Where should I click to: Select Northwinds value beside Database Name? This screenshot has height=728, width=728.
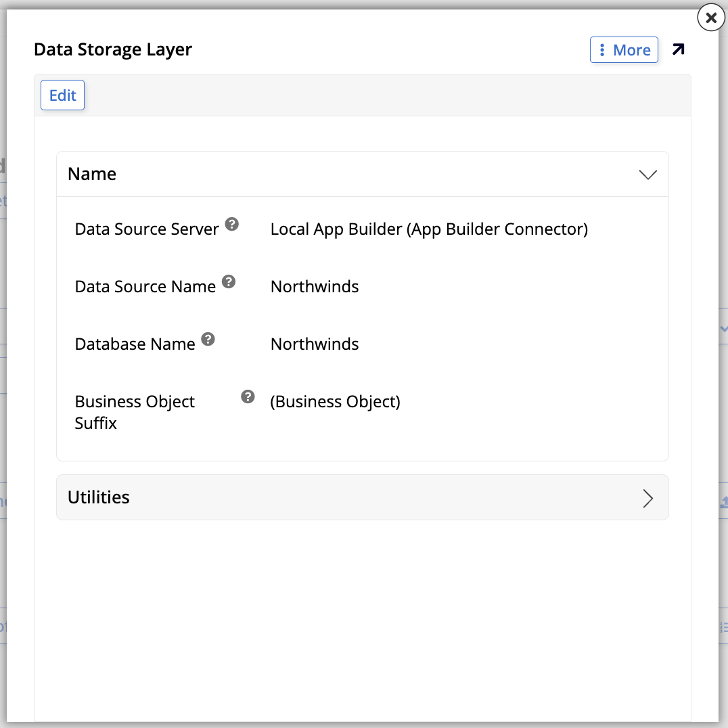click(315, 344)
